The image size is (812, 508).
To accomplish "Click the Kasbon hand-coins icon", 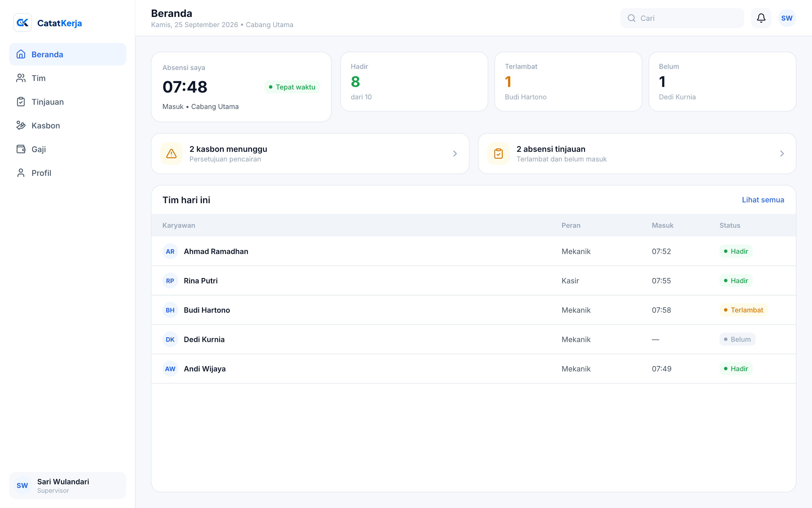I will pyautogui.click(x=21, y=125).
